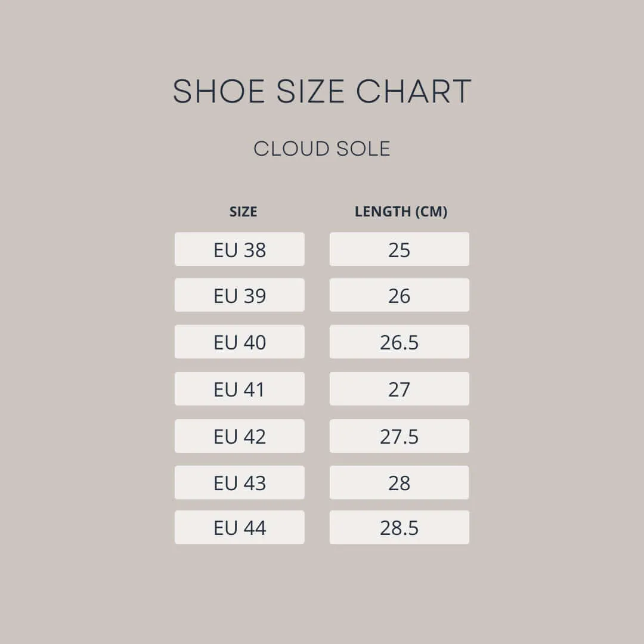Click the word SHOE in the title
This screenshot has width=644, height=644.
218,92
